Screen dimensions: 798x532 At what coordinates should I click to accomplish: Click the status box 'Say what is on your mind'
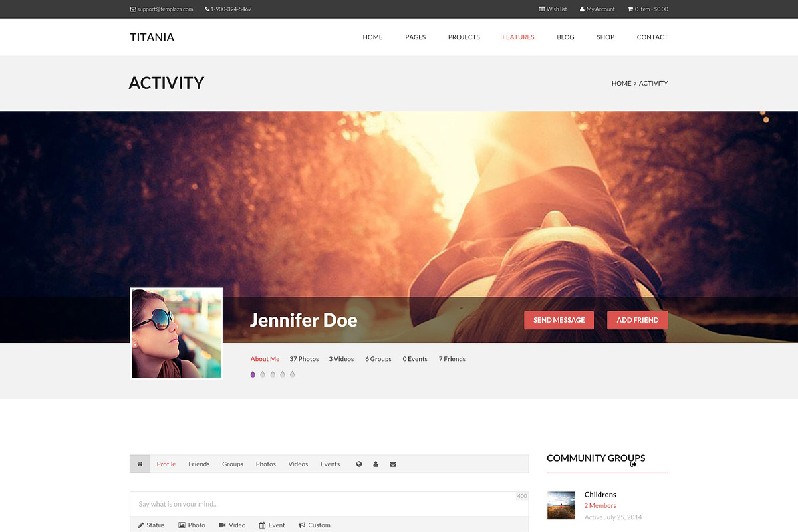(329, 504)
